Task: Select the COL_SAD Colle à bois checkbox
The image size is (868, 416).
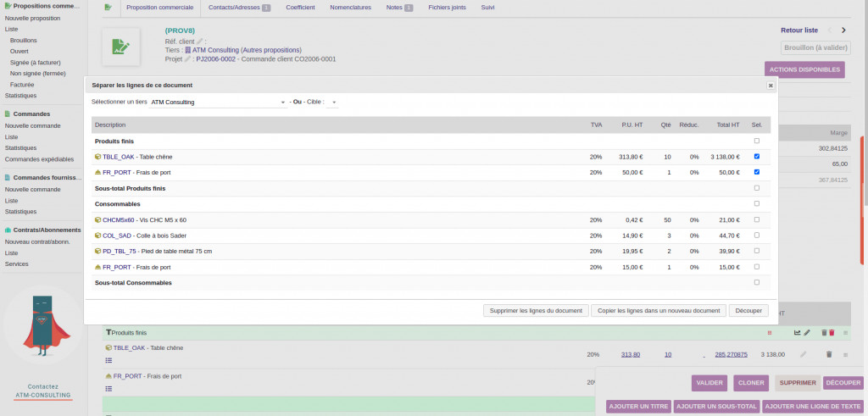Action: tap(756, 236)
